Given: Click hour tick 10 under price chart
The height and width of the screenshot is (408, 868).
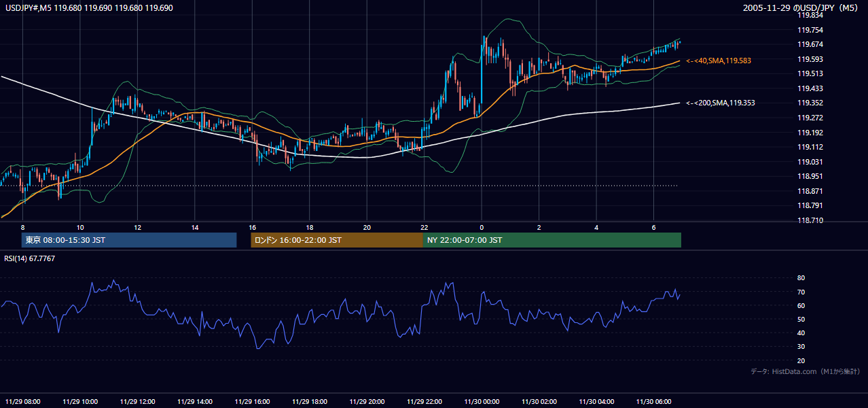Looking at the screenshot, I should coord(80,227).
